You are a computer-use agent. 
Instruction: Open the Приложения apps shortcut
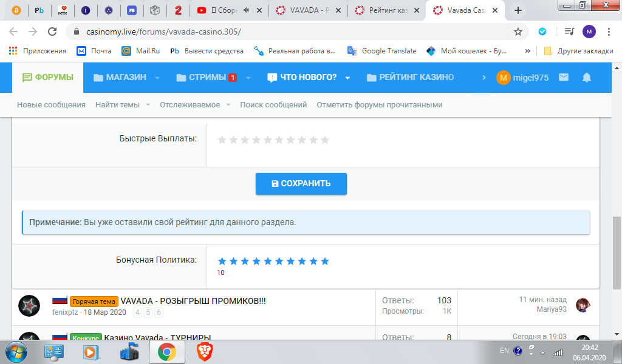[x=37, y=51]
